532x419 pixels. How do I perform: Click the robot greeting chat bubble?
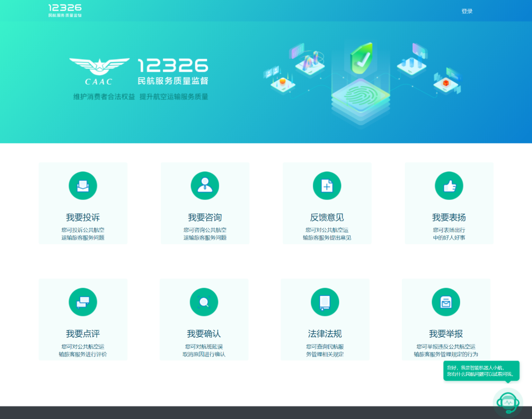point(481,371)
